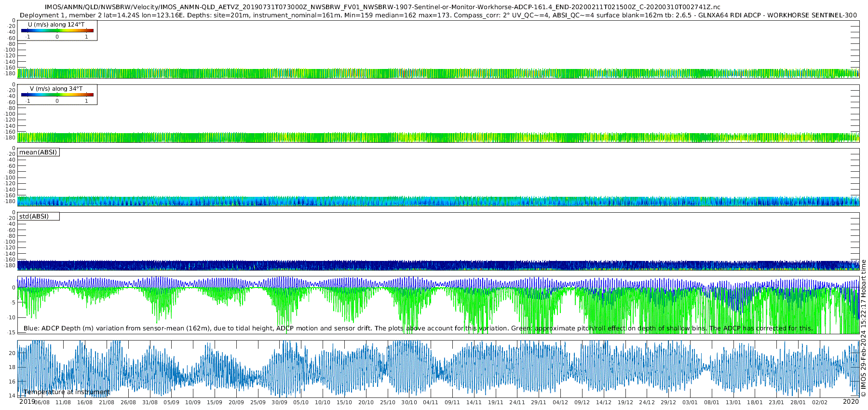The image size is (868, 410).
Task: Click the 20/09 date tick label
Action: pos(236,402)
